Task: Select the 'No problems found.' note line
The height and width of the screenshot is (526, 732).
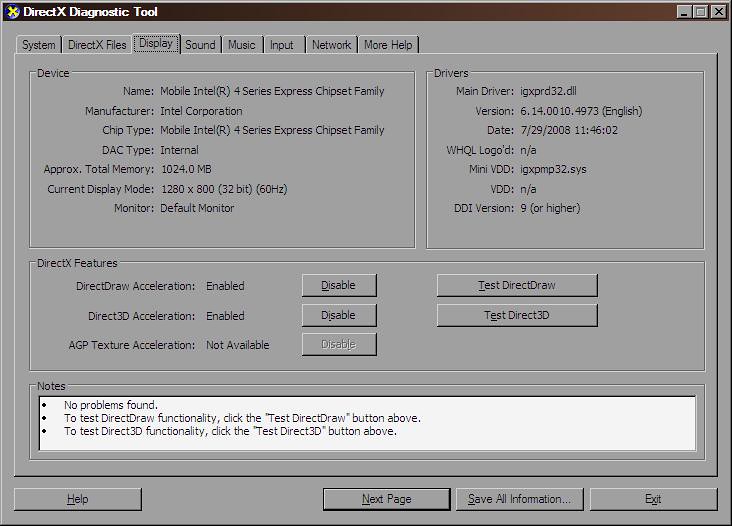Action: pos(111,405)
